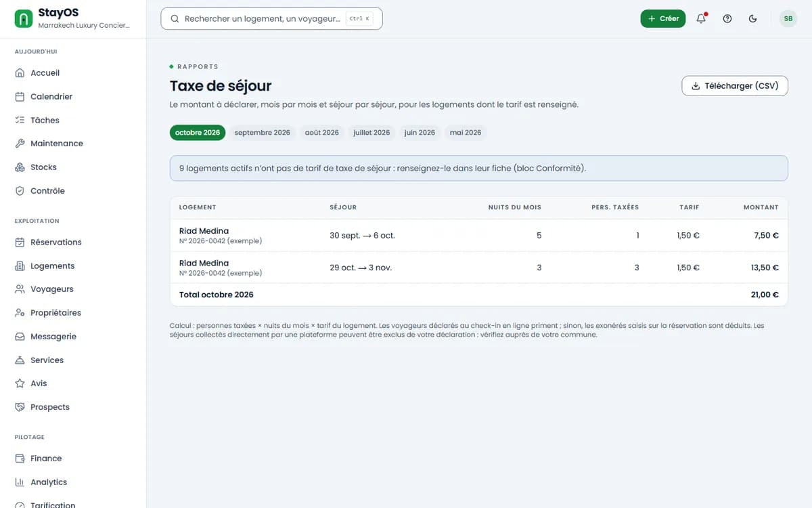Click the Prospects handshake icon
This screenshot has height=508, width=812.
[20, 407]
